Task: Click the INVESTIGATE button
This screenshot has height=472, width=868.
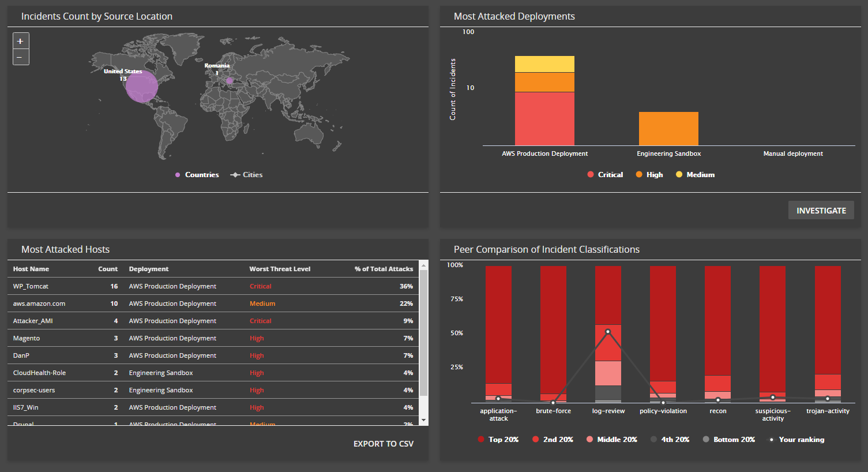Action: pos(821,210)
